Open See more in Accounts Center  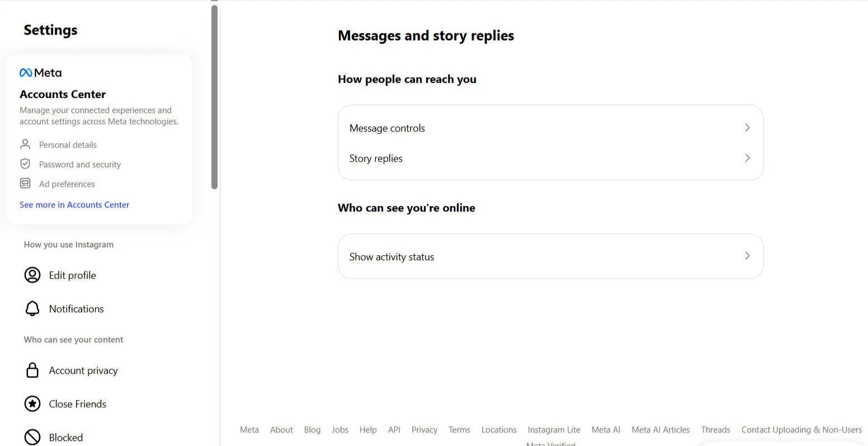coord(74,204)
